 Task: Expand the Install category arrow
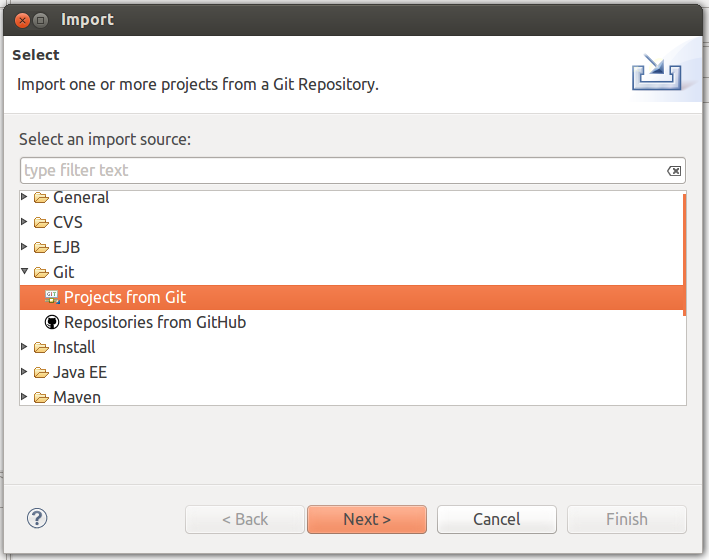pyautogui.click(x=24, y=346)
